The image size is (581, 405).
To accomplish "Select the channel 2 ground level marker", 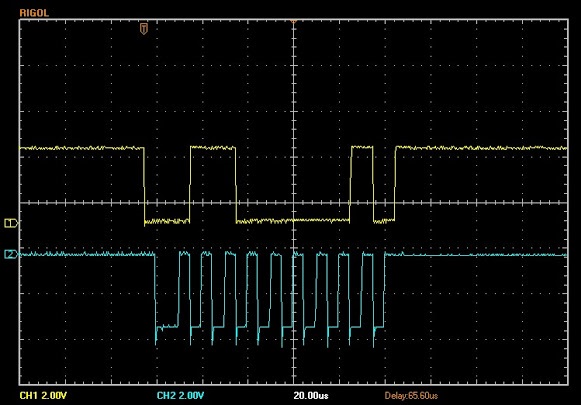I will click(x=11, y=254).
